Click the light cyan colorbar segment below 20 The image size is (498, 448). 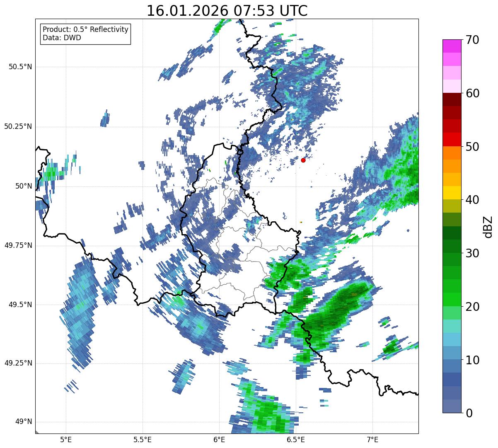click(x=452, y=326)
